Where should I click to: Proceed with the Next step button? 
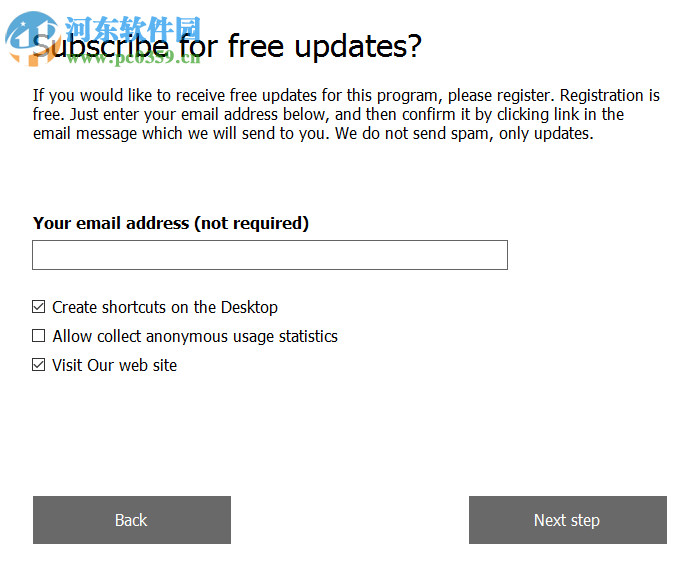tap(567, 520)
